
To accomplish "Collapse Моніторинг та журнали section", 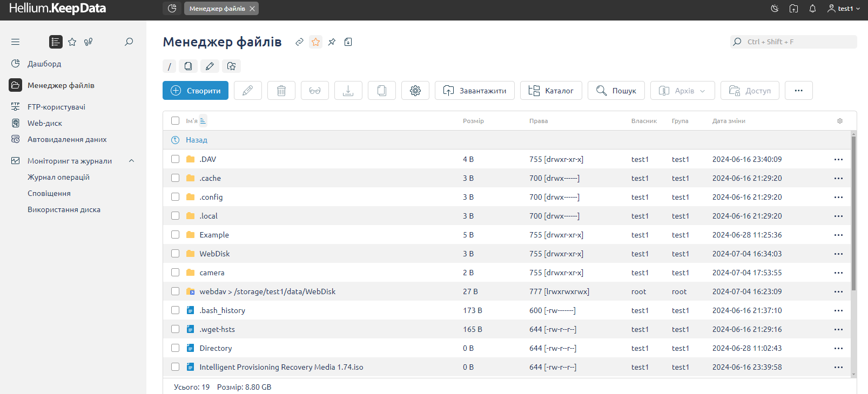I will pos(131,161).
